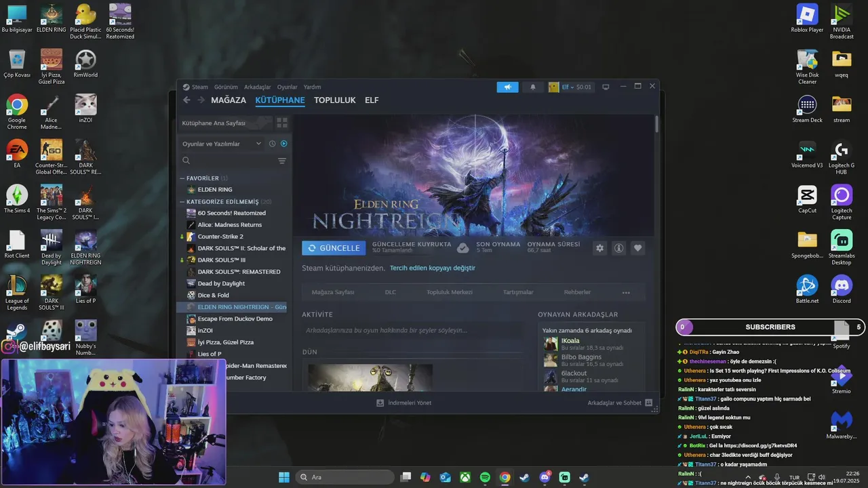The width and height of the screenshot is (868, 488).
Task: Add Nightreign to favorites heart icon
Action: point(637,248)
